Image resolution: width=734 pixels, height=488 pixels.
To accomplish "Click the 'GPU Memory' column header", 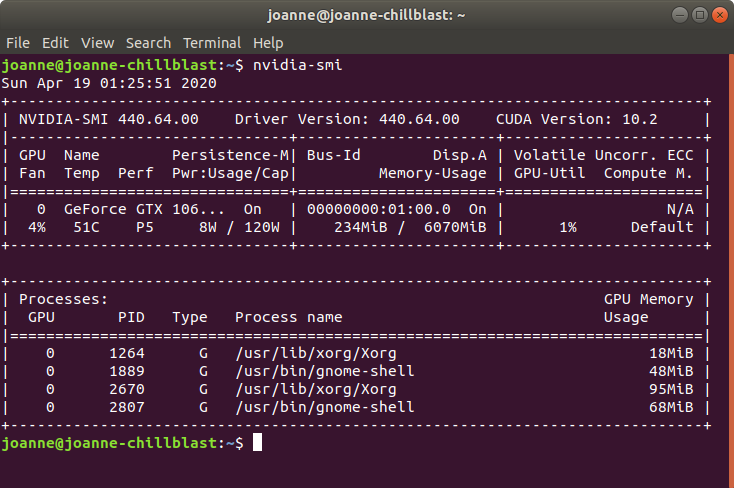I will pyautogui.click(x=648, y=299).
